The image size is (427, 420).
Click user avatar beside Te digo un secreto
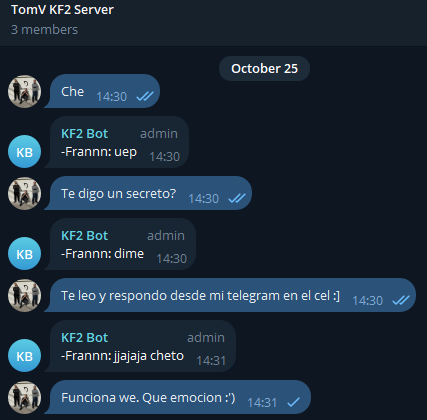[24, 193]
